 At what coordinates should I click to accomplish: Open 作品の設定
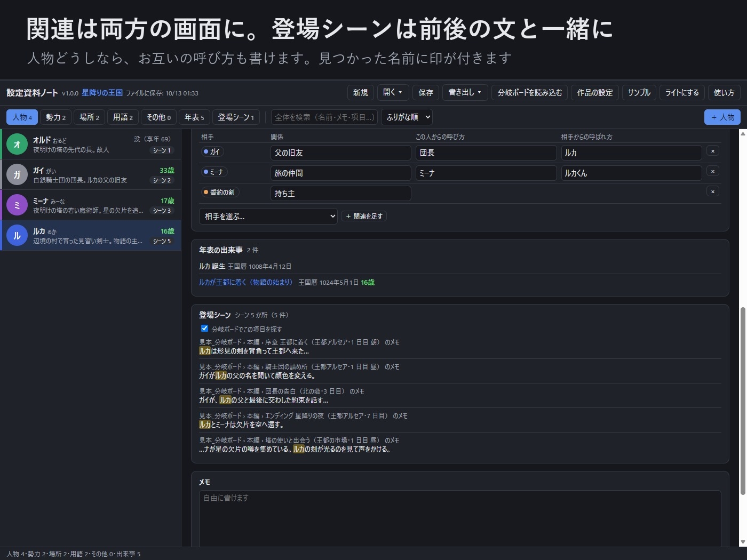coord(595,92)
